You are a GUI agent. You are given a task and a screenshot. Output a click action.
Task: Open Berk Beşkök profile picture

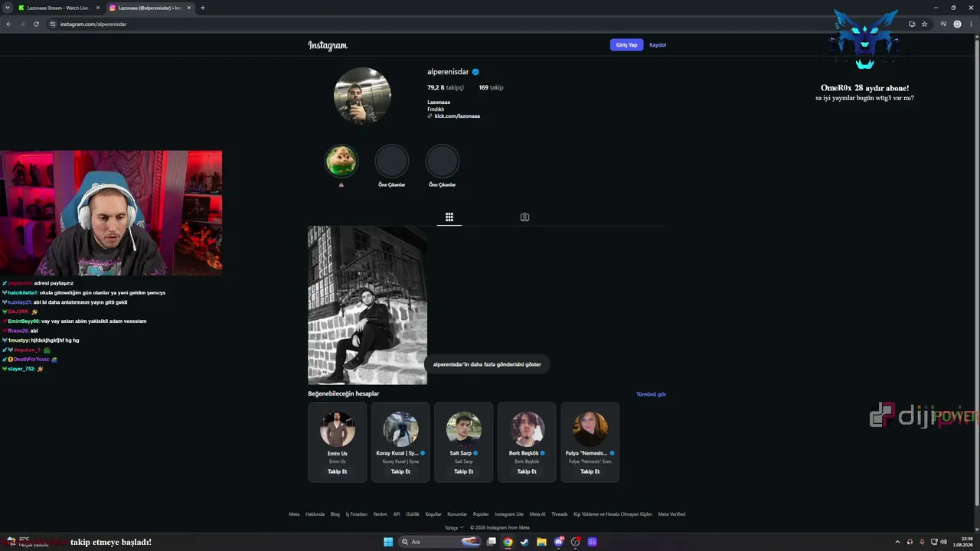(x=527, y=429)
